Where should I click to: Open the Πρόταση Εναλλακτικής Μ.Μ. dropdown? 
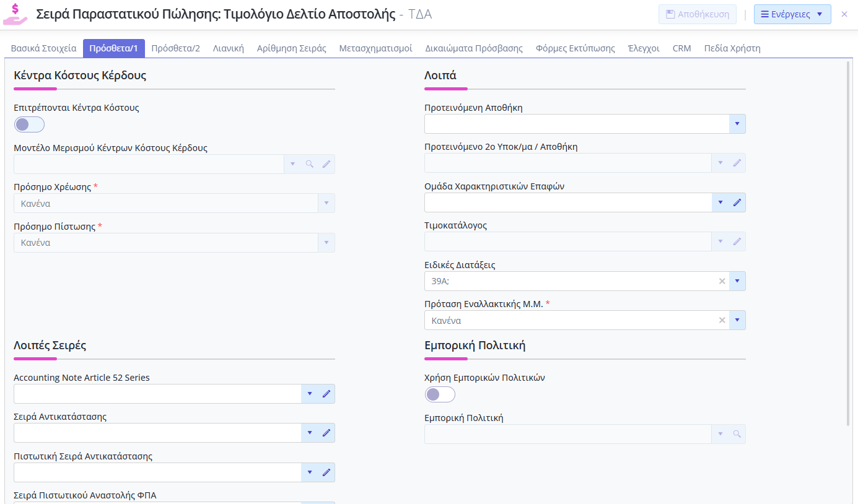tap(737, 320)
